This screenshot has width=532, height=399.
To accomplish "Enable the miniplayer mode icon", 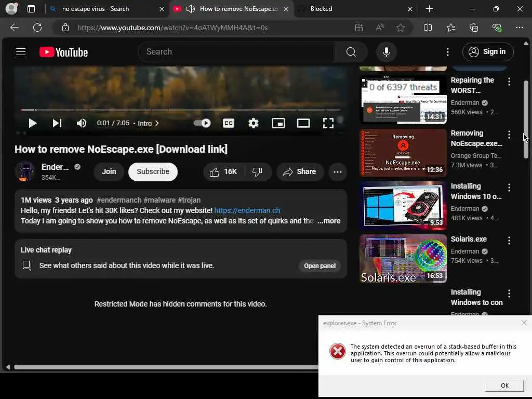I will 278,123.
